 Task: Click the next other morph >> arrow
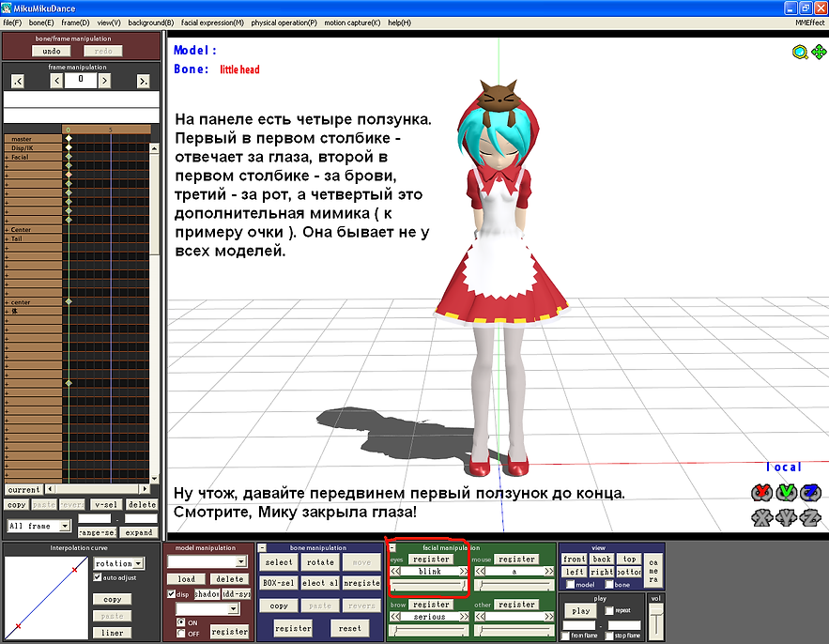click(x=549, y=617)
